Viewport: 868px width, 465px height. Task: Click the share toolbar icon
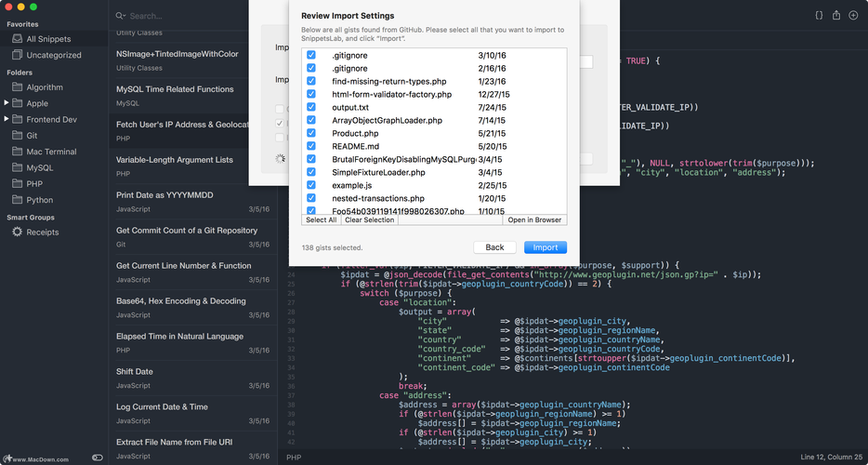pyautogui.click(x=835, y=16)
